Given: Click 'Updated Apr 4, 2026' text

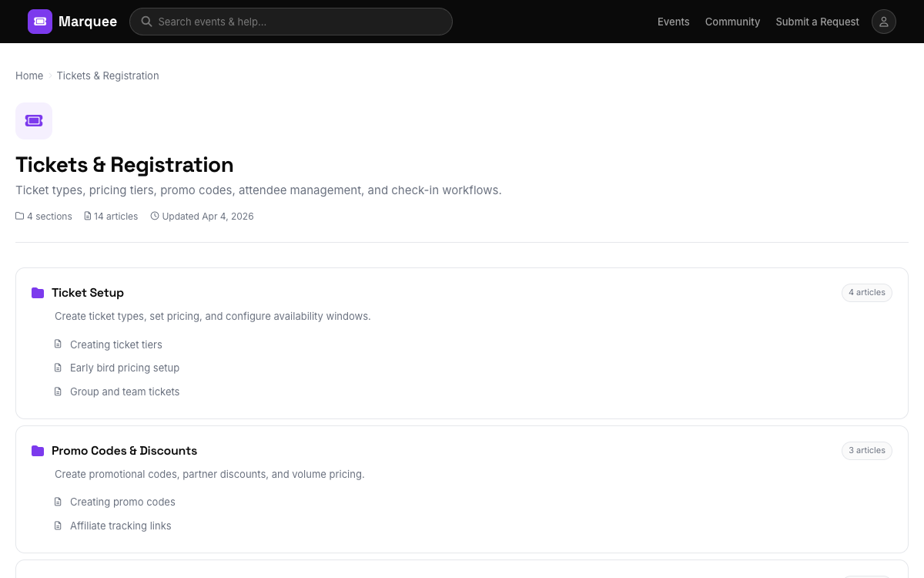Looking at the screenshot, I should click(x=208, y=217).
